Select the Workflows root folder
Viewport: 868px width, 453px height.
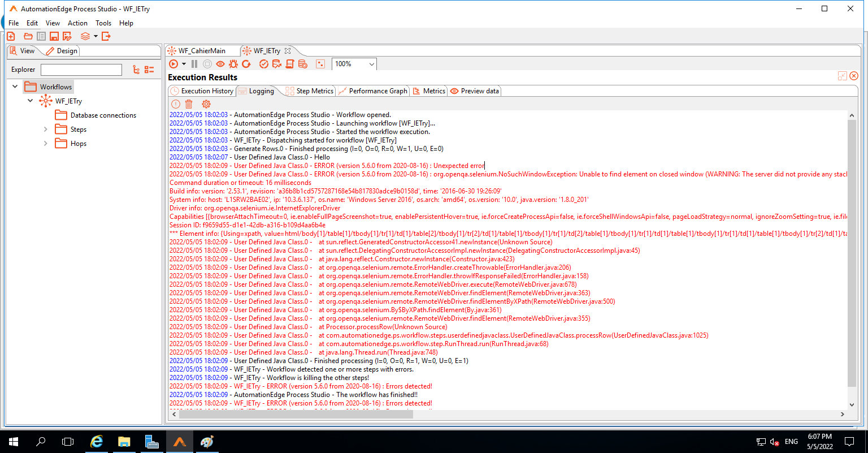pos(49,87)
